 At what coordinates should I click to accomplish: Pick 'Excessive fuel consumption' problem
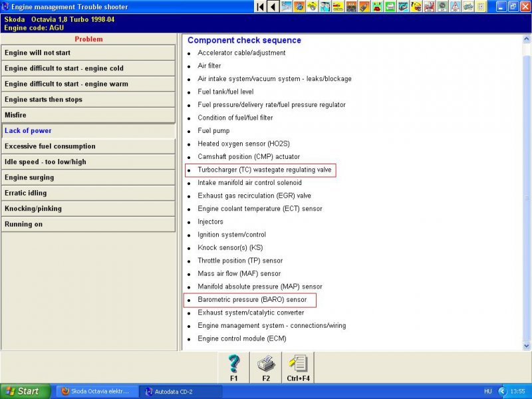tap(88, 146)
